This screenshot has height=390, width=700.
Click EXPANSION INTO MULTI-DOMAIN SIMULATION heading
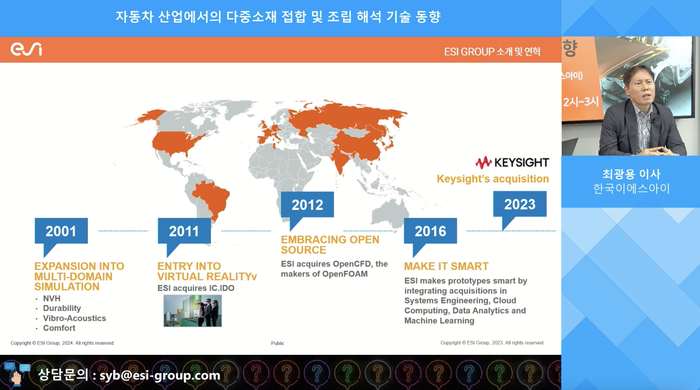click(79, 276)
